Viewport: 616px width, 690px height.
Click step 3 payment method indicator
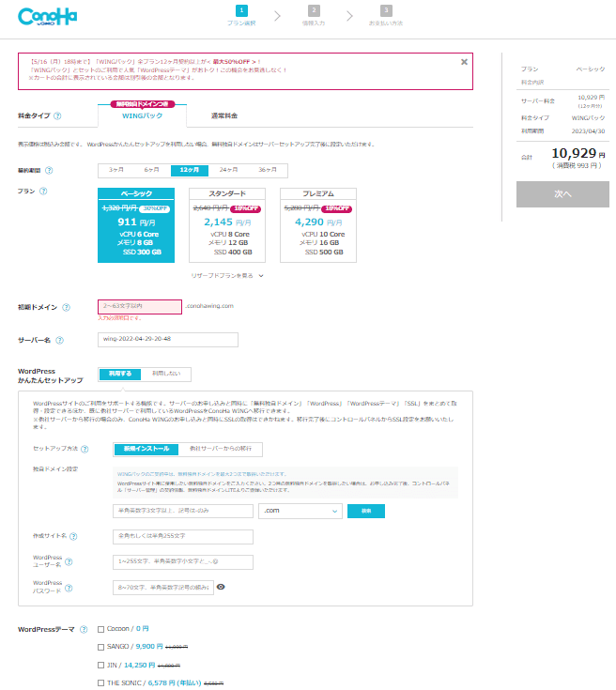pyautogui.click(x=386, y=15)
